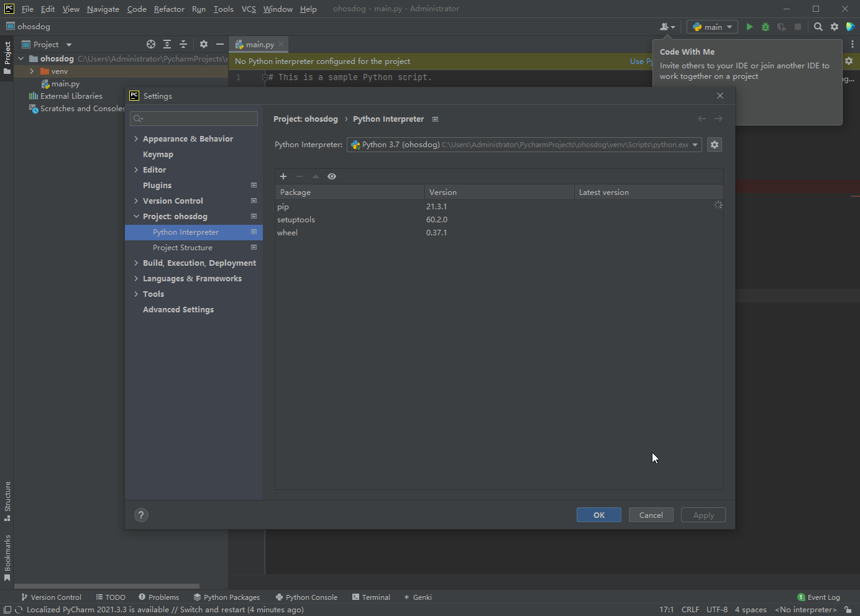Click the select opened file target icon
Image resolution: width=860 pixels, height=616 pixels.
coord(151,44)
